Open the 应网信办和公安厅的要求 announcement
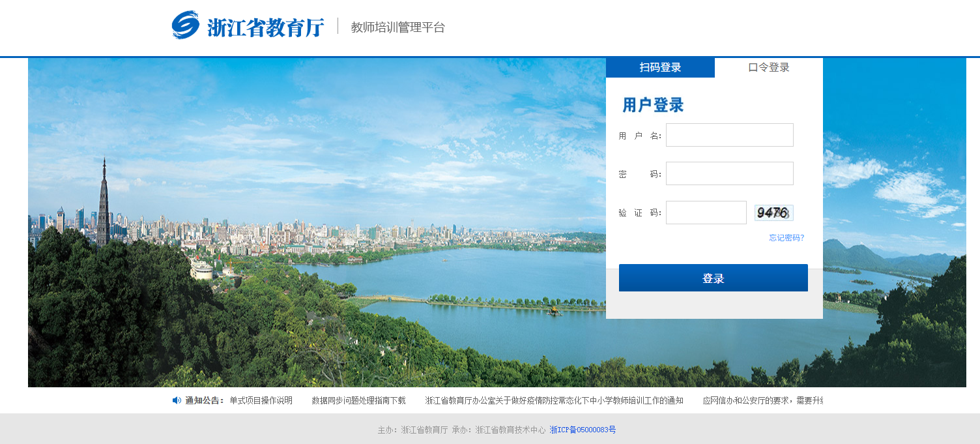This screenshot has height=444, width=980. (762, 400)
